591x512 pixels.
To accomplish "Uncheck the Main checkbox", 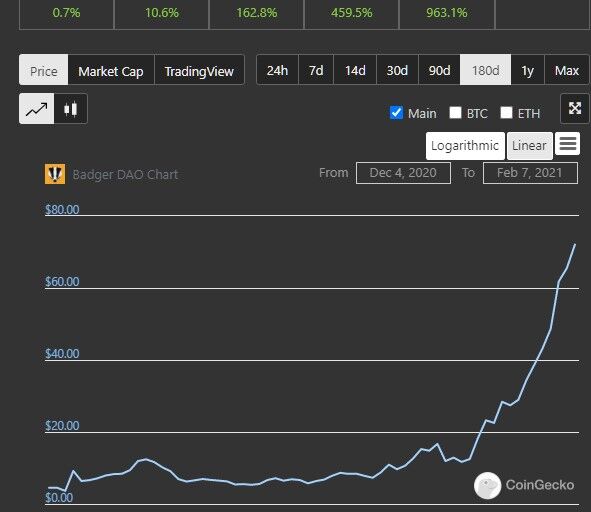I will [x=396, y=113].
